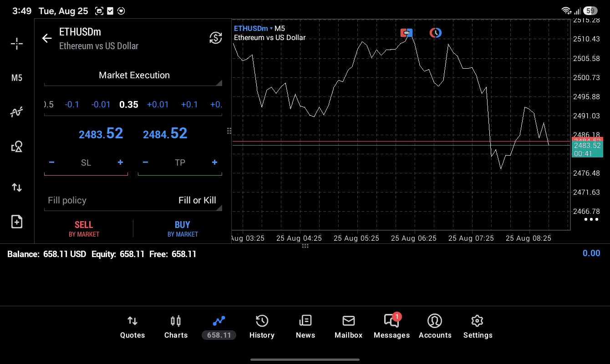Tap the TP take profit field
The width and height of the screenshot is (610, 364).
(x=180, y=163)
